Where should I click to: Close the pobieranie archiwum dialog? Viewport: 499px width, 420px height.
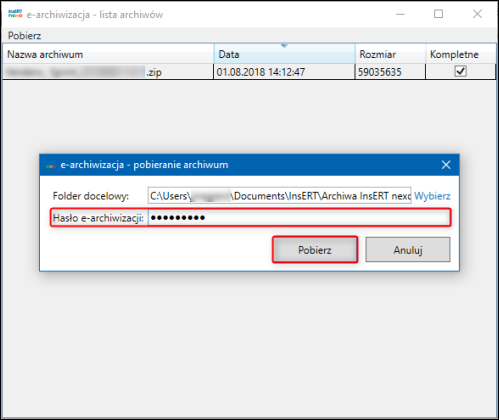coord(446,165)
